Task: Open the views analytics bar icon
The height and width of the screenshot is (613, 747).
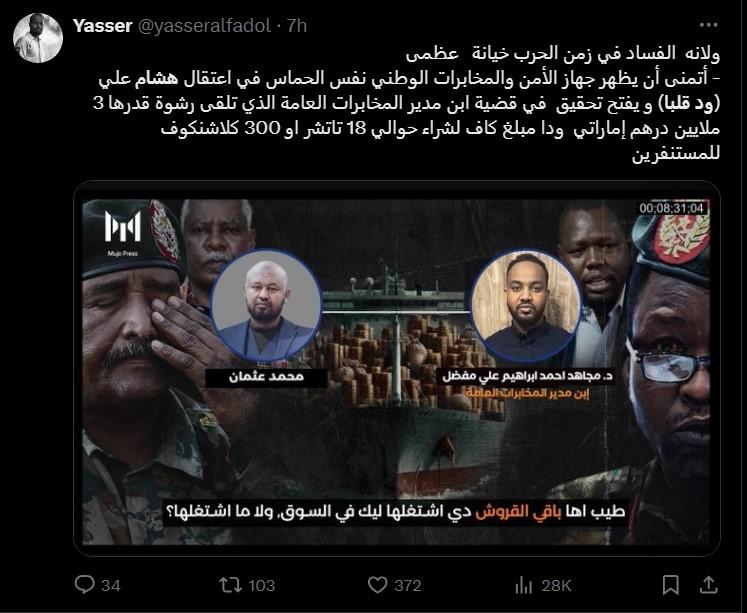Action: (524, 585)
